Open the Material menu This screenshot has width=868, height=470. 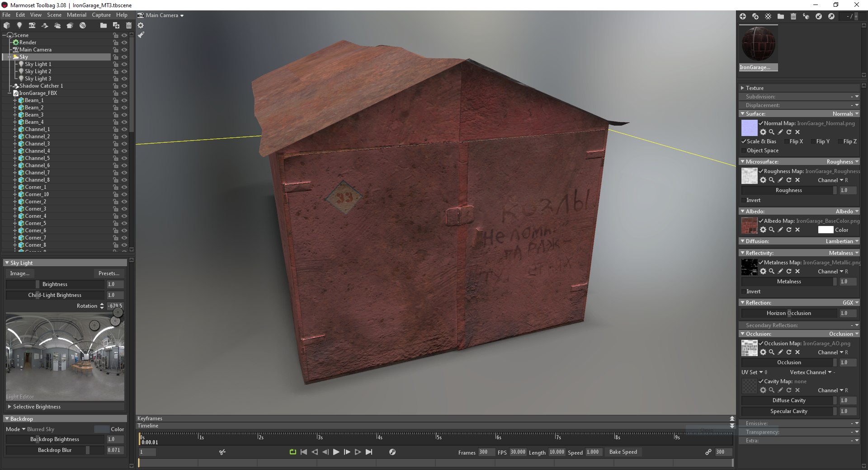click(x=76, y=15)
